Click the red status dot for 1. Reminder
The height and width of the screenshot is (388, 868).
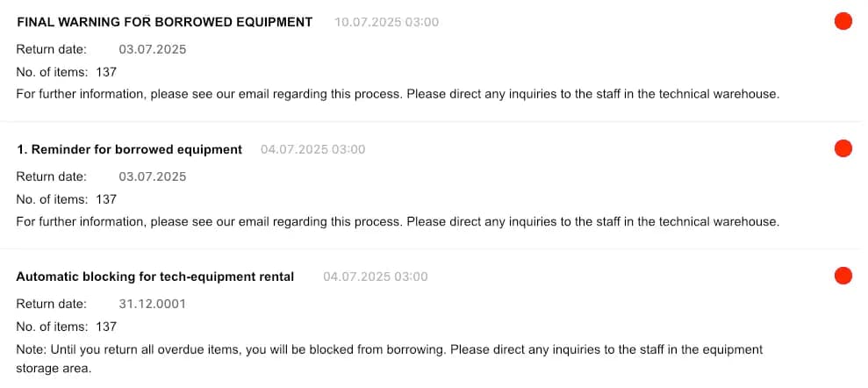[843, 149]
